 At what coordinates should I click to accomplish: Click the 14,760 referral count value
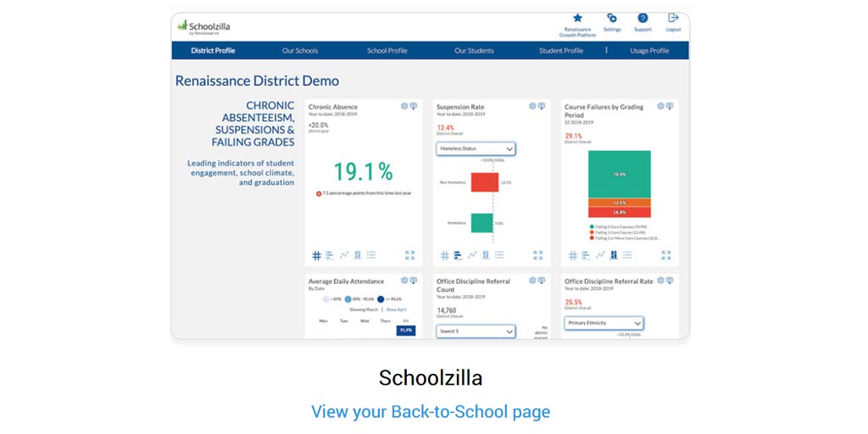(447, 310)
